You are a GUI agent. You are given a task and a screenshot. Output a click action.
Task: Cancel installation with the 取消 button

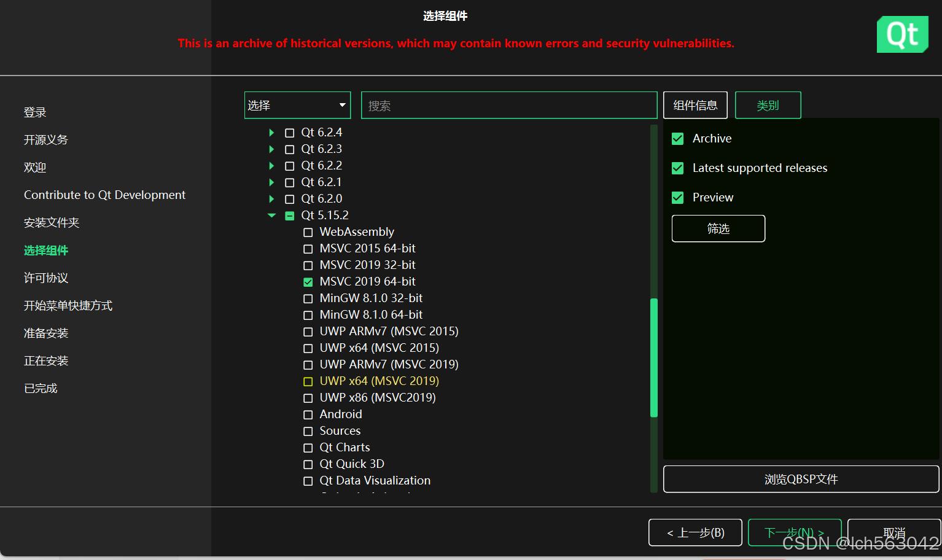point(894,532)
